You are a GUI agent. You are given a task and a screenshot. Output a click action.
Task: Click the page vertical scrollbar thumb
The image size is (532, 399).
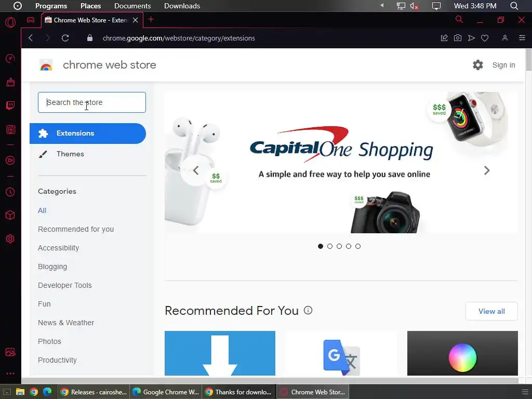pyautogui.click(x=528, y=60)
